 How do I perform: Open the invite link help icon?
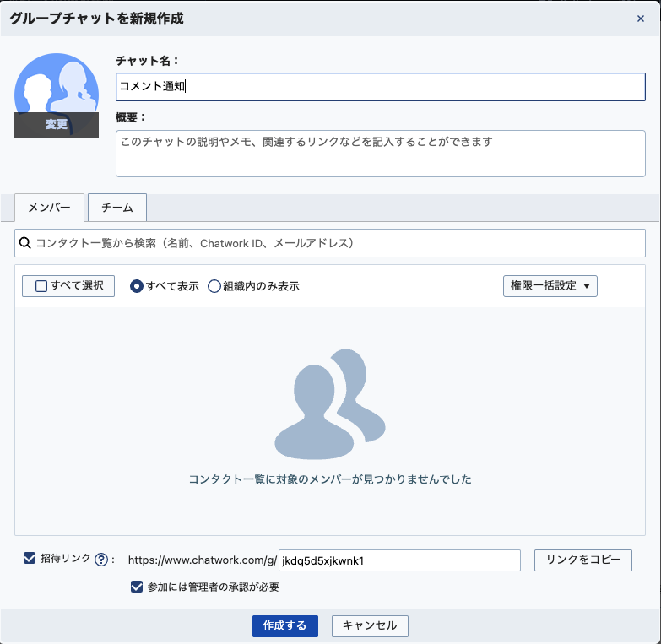pyautogui.click(x=102, y=560)
